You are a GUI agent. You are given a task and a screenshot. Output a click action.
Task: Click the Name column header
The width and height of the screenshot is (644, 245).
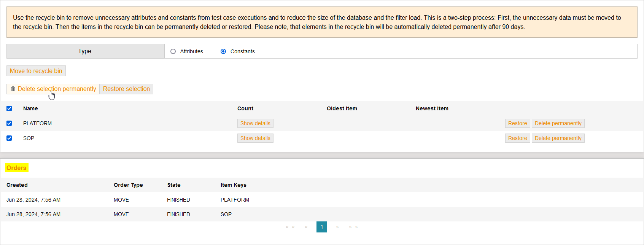[30, 108]
